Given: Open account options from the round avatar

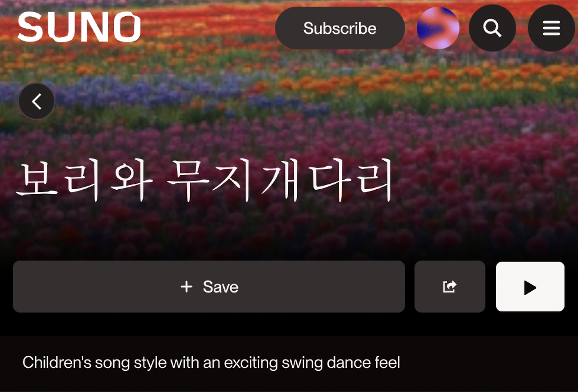Looking at the screenshot, I should point(438,28).
